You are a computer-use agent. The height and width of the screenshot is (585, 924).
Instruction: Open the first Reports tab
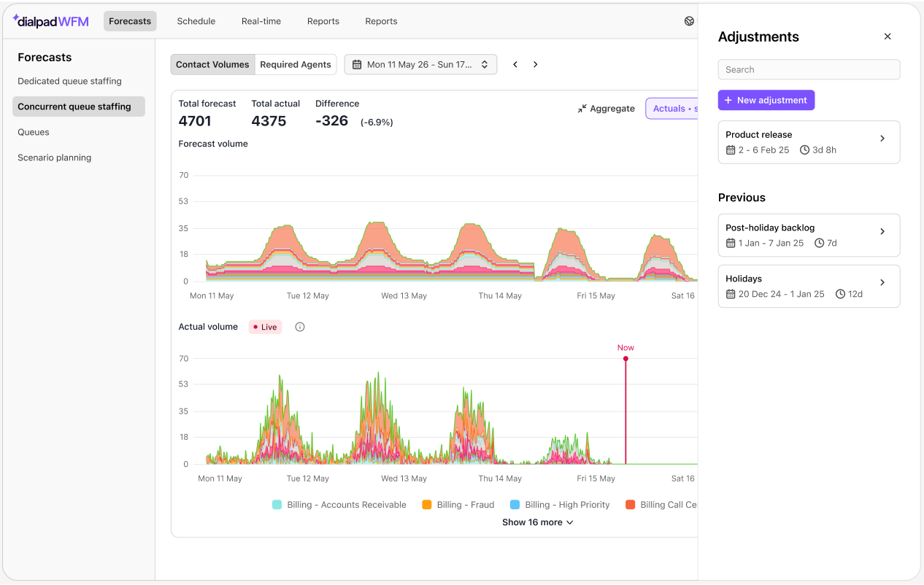323,21
